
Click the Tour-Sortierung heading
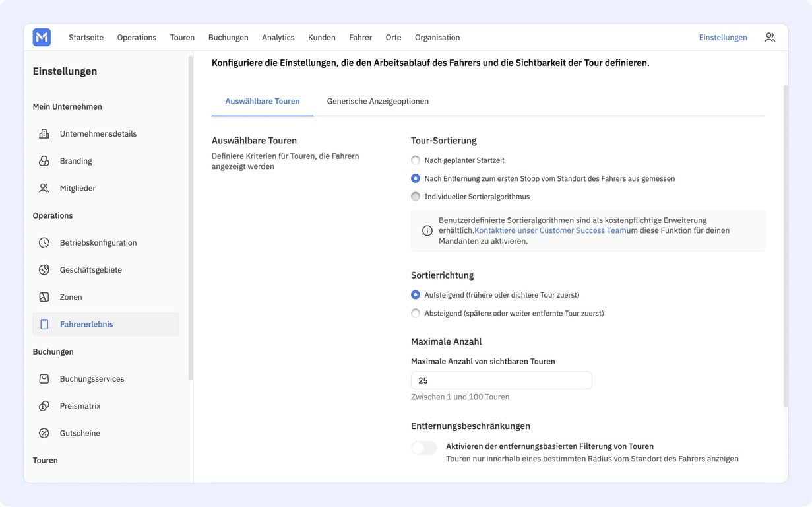[444, 141]
